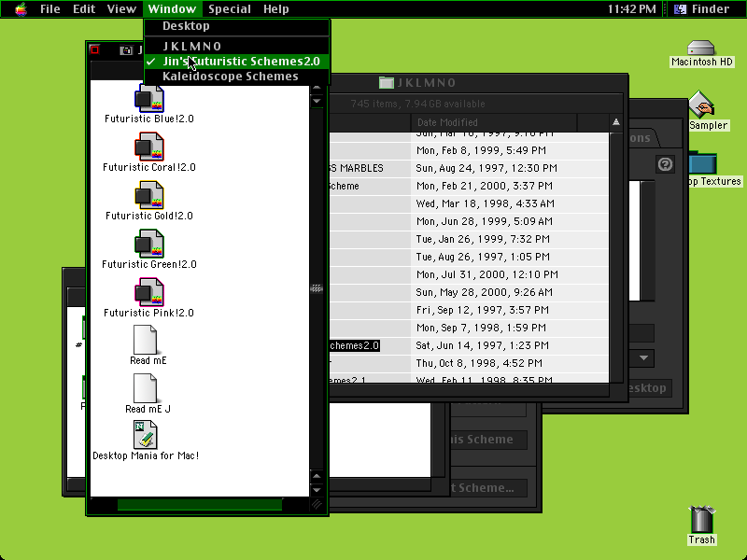This screenshot has width=747, height=560.
Task: Select row dated Mon, Jun 28, 1999
Action: [469, 221]
